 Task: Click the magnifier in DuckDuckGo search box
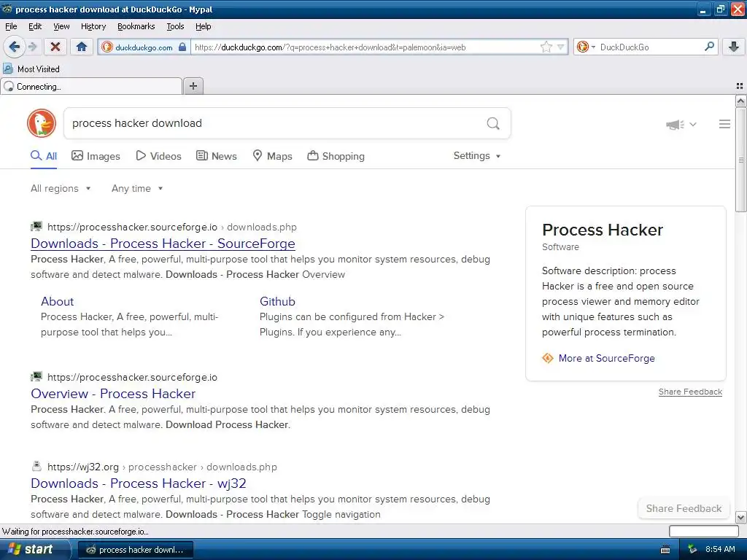493,124
